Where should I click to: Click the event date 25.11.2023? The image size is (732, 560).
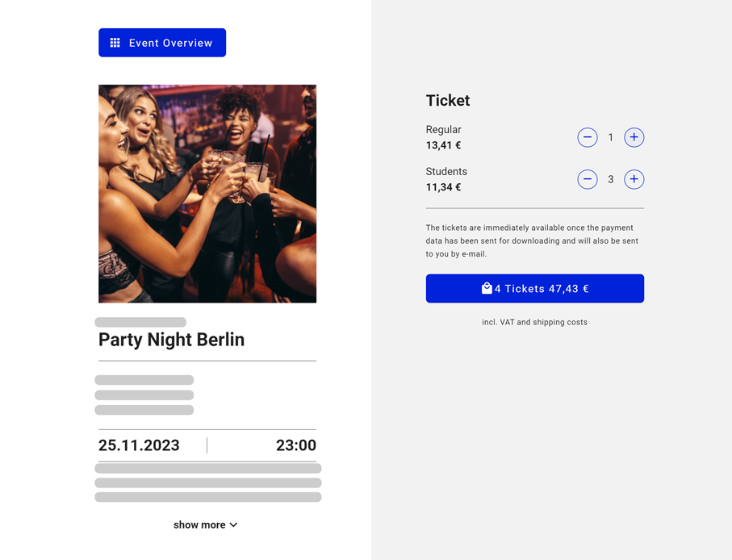(x=139, y=445)
